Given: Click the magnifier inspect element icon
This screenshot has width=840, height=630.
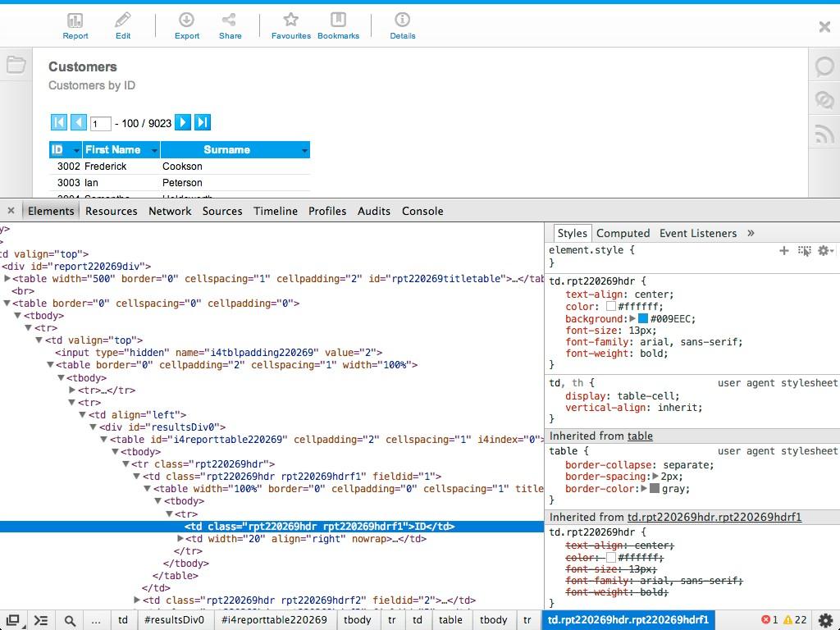Looking at the screenshot, I should pos(70,620).
